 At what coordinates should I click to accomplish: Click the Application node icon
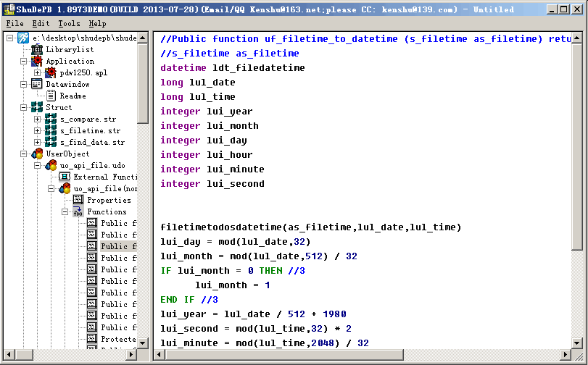tap(37, 61)
